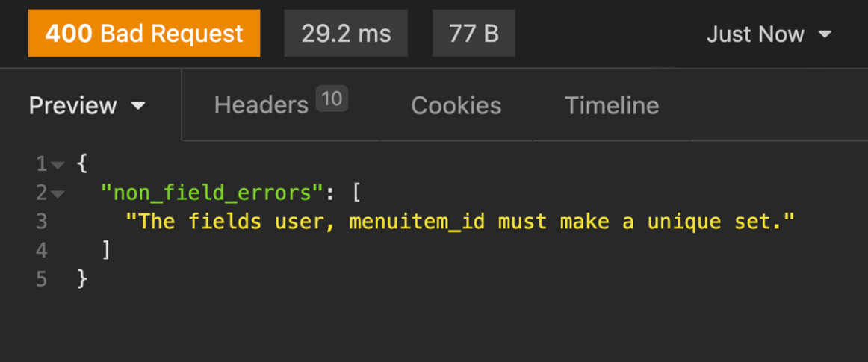Switch to the Headers tab
Image resolution: width=868 pixels, height=362 pixels.
(x=261, y=105)
